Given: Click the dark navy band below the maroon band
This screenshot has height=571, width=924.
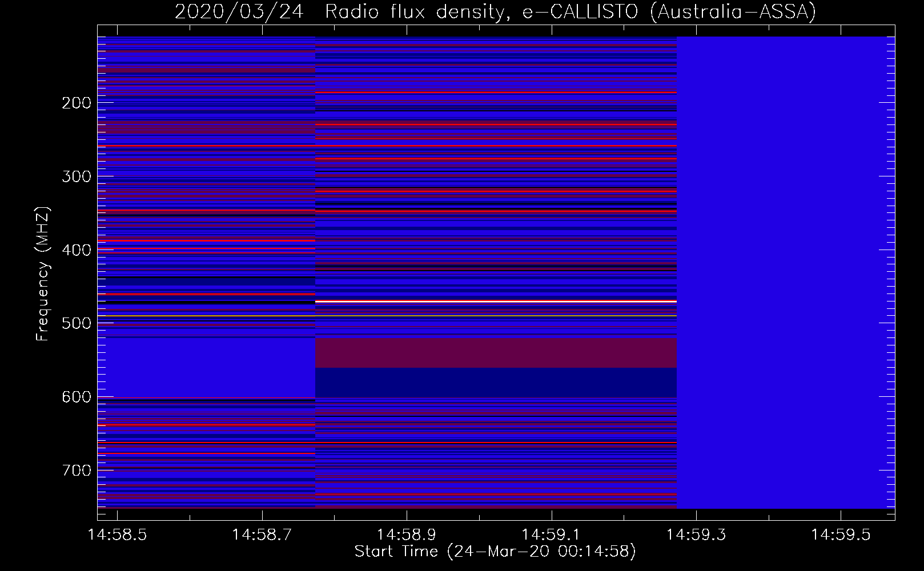Looking at the screenshot, I should (496, 383).
